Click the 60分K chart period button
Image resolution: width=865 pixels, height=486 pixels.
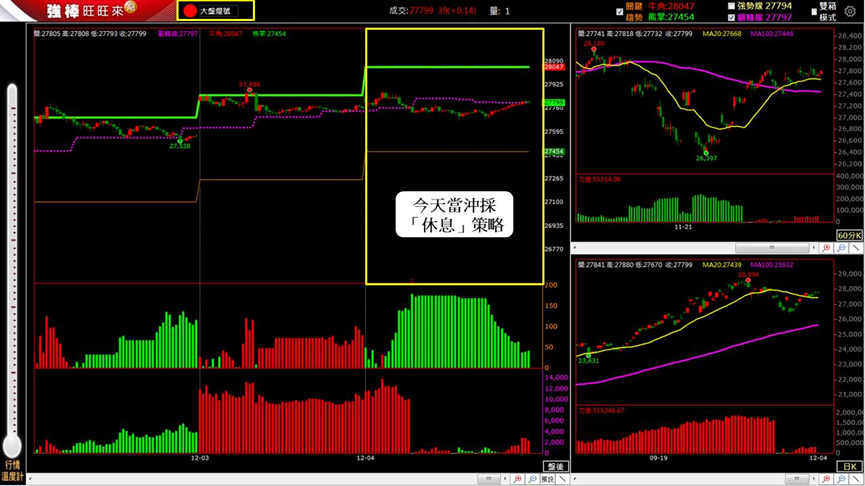pos(849,236)
